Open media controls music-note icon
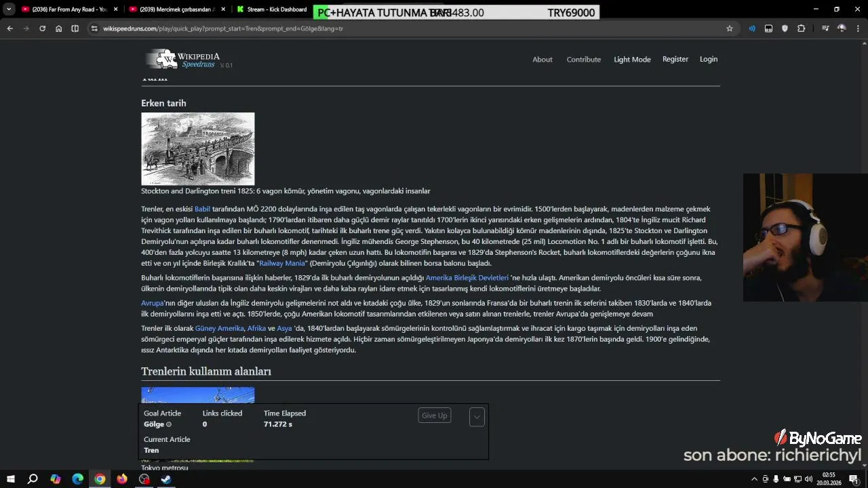The height and width of the screenshot is (488, 868). pyautogui.click(x=825, y=28)
